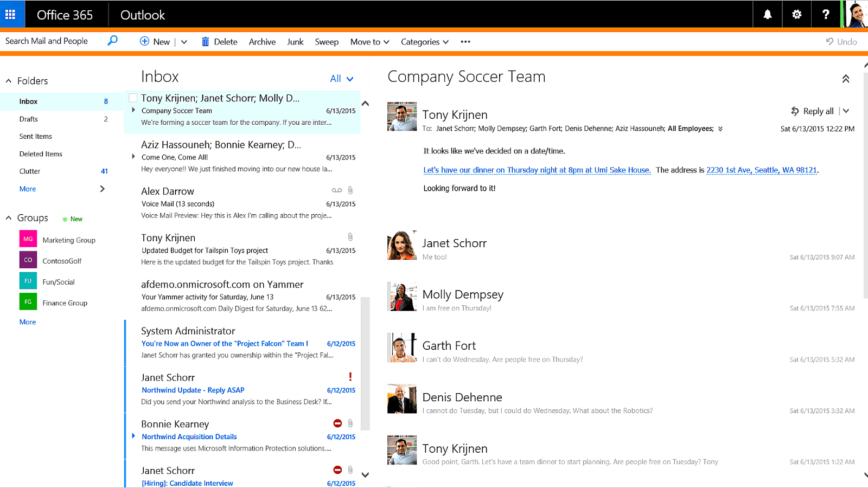Click Outlook in the header bar
The height and width of the screenshot is (488, 868).
(x=143, y=15)
